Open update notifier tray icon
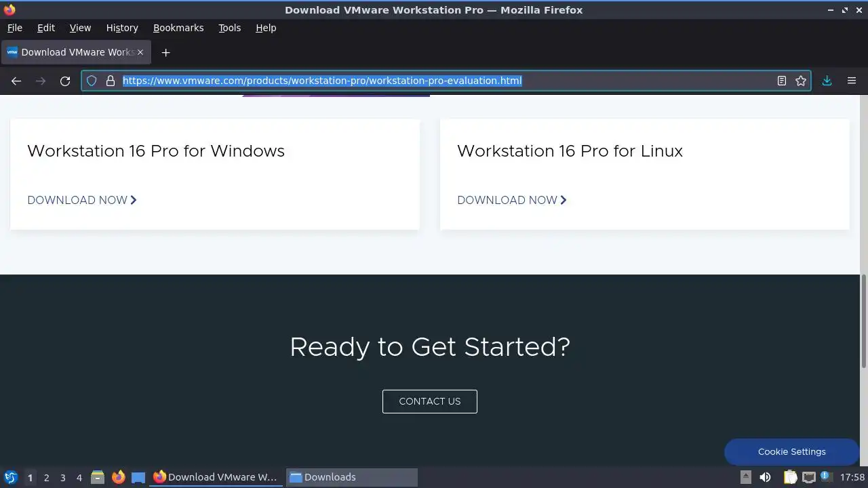This screenshot has height=488, width=868. point(827,477)
